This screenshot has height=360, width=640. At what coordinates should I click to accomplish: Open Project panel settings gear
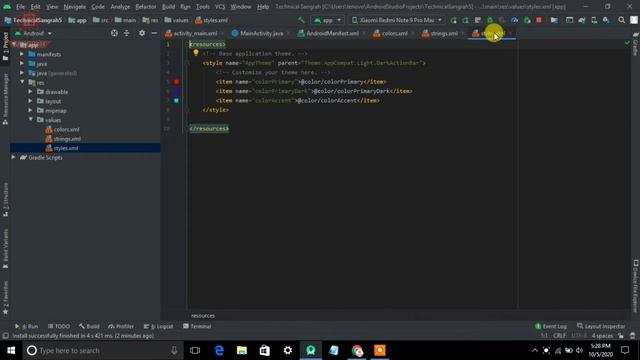pyautogui.click(x=142, y=33)
